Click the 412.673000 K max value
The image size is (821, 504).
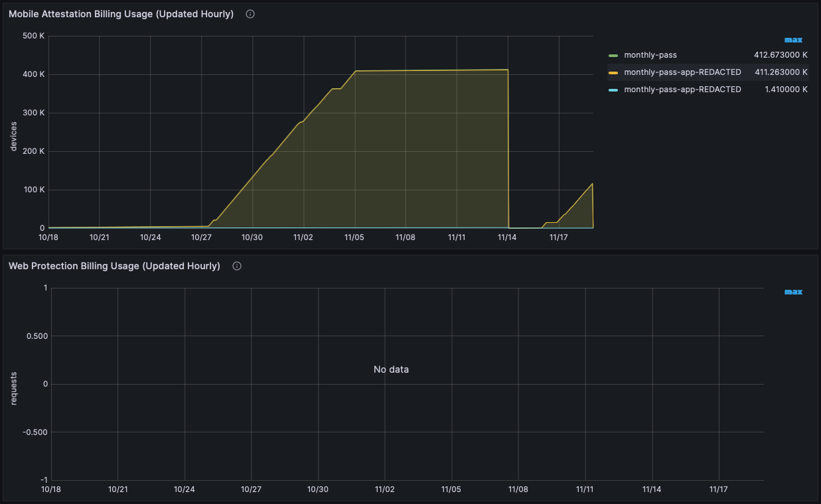781,55
